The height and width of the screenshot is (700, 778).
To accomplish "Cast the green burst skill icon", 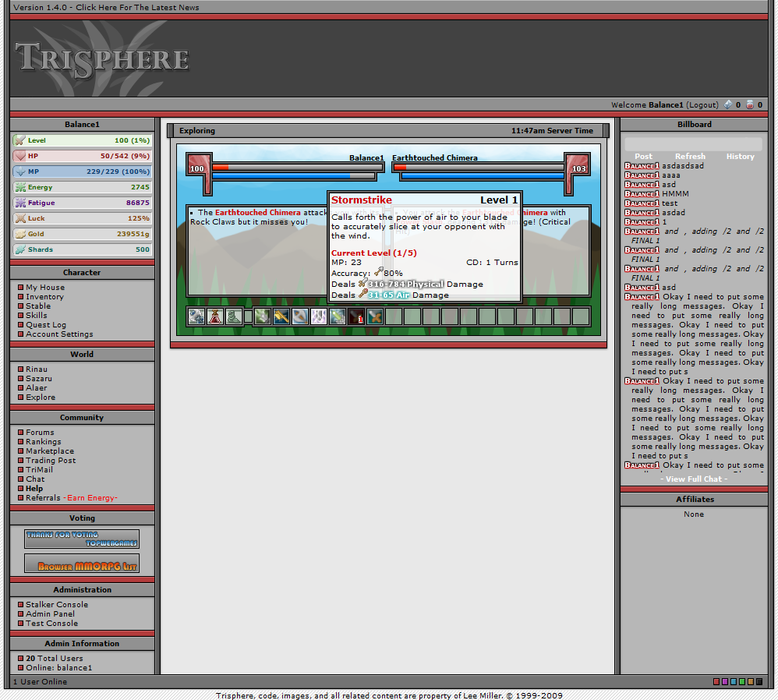I will point(263,316).
